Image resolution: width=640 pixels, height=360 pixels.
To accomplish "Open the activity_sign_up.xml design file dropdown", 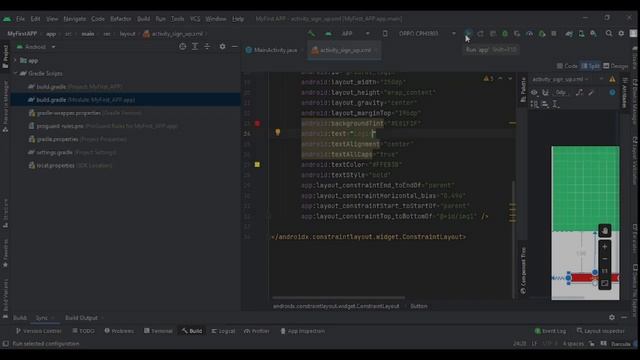I will coord(560,79).
